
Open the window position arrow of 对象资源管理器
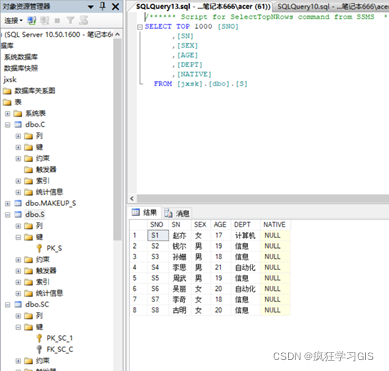click(x=91, y=7)
